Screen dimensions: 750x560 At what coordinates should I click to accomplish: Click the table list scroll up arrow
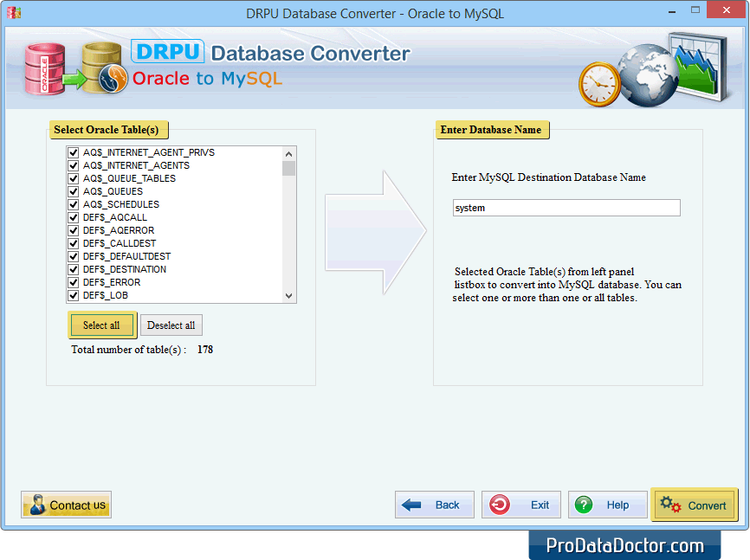[288, 154]
